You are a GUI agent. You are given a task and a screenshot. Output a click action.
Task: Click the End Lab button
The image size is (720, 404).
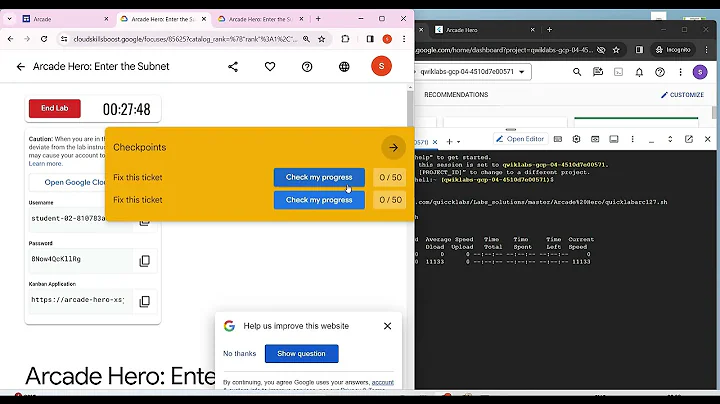tap(55, 108)
